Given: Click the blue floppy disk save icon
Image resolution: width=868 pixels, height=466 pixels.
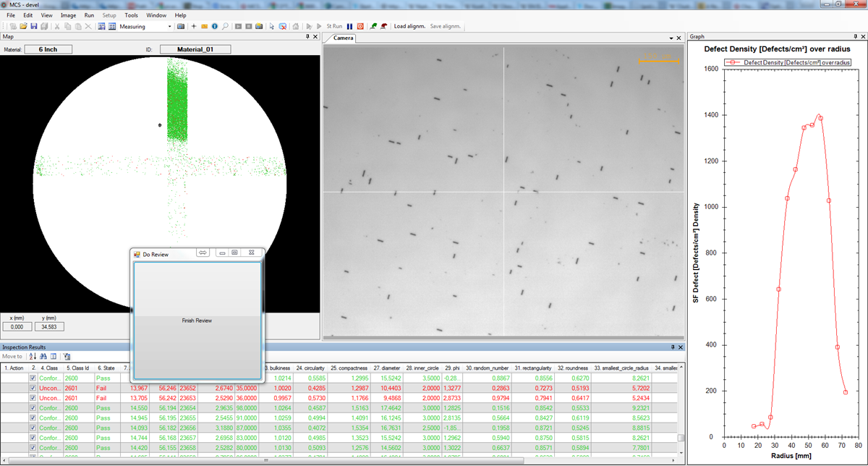Looking at the screenshot, I should coord(33,26).
